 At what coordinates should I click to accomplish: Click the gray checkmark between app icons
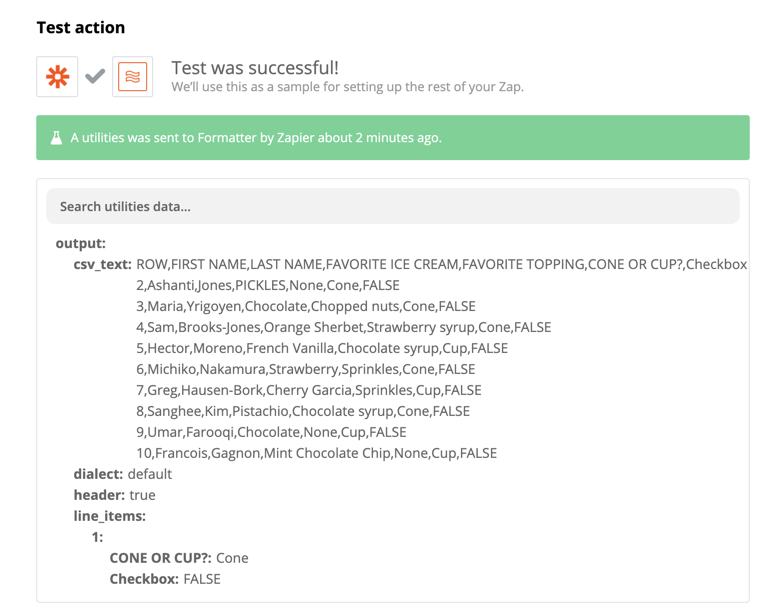[x=95, y=76]
